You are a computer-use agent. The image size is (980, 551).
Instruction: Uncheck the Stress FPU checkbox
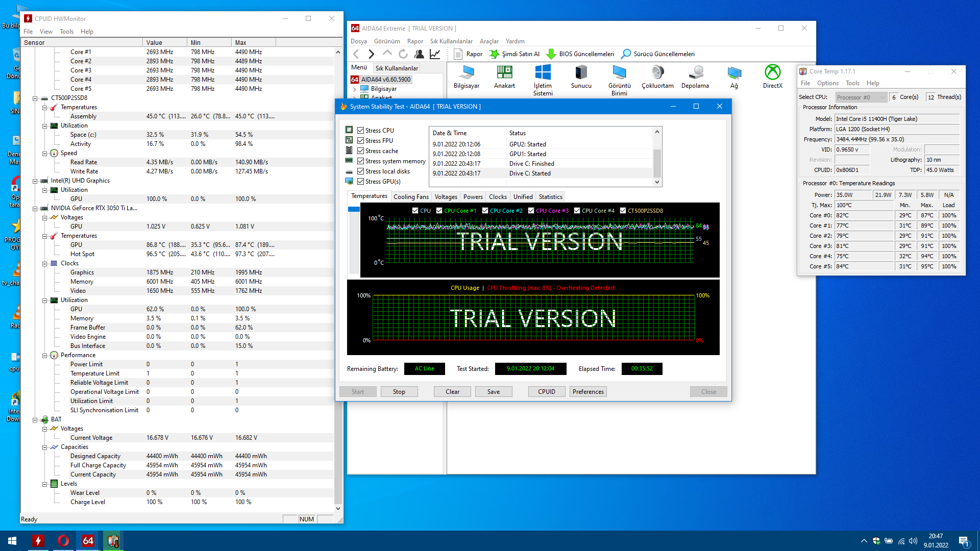click(x=361, y=141)
